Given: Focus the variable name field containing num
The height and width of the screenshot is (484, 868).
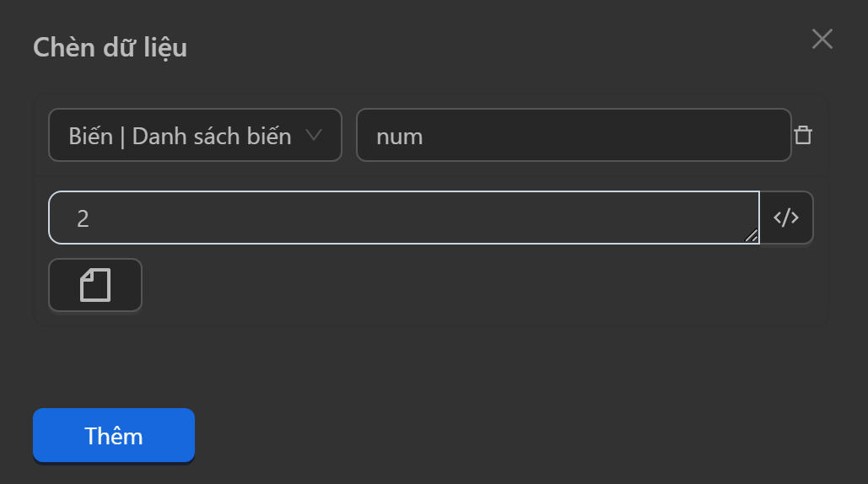Looking at the screenshot, I should tap(574, 135).
